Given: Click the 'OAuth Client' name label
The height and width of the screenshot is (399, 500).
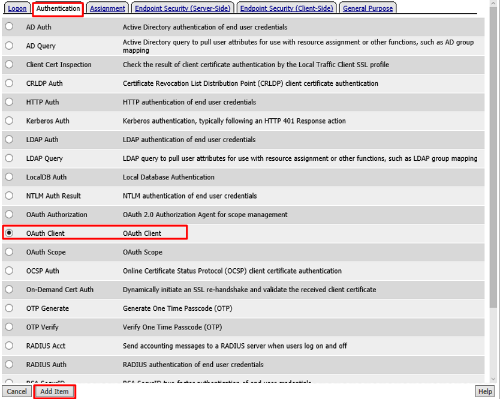Looking at the screenshot, I should click(45, 233).
